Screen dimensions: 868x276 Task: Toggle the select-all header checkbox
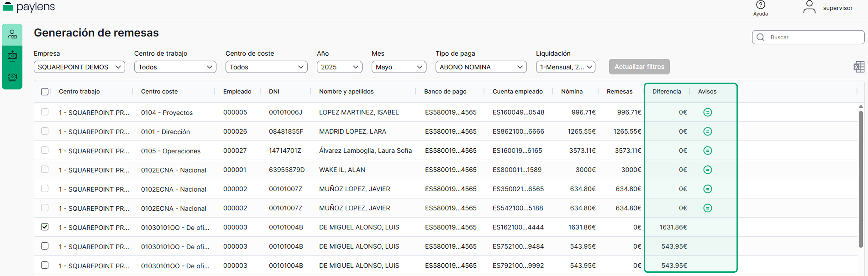click(x=45, y=91)
